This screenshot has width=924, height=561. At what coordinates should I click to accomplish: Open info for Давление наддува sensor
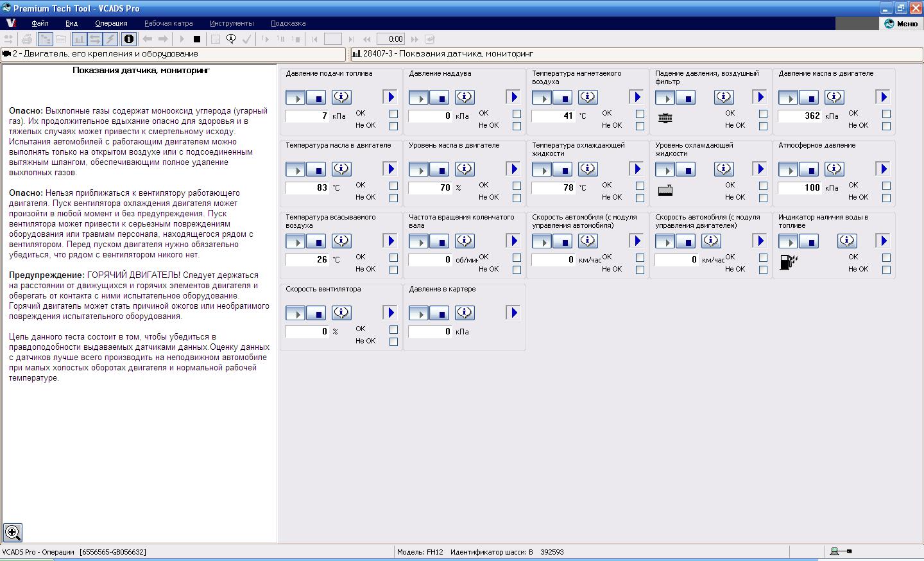465,97
